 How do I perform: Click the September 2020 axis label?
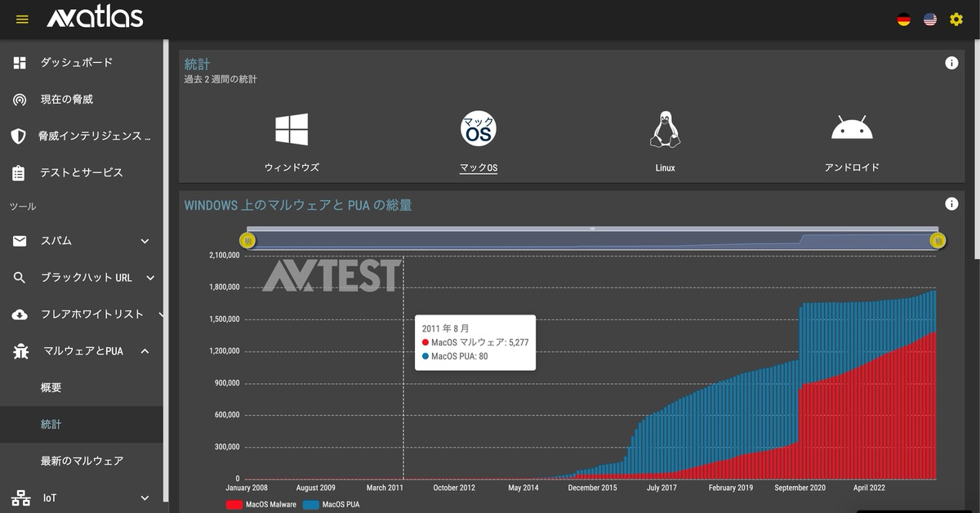pos(799,488)
